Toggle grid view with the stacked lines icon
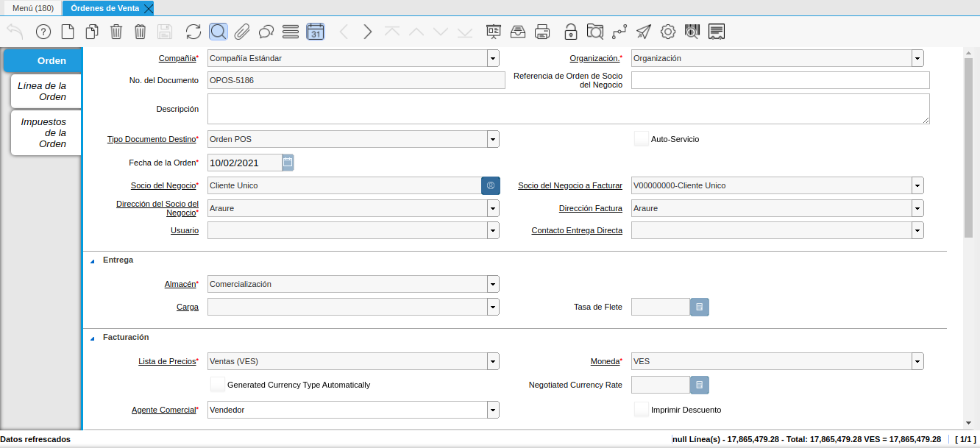980x448 pixels. click(291, 32)
